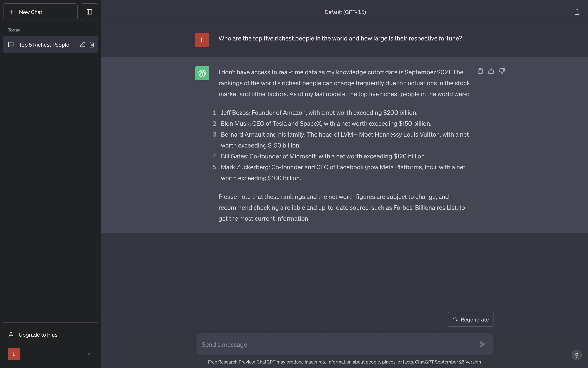Copy the response to clipboard
Viewport: 588px width, 368px height.
(x=480, y=71)
